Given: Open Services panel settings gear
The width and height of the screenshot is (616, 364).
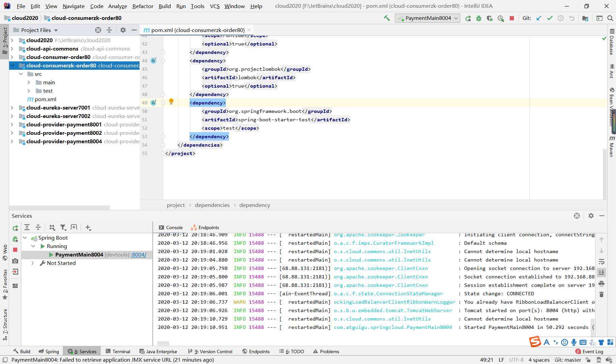Looking at the screenshot, I should click(x=591, y=216).
